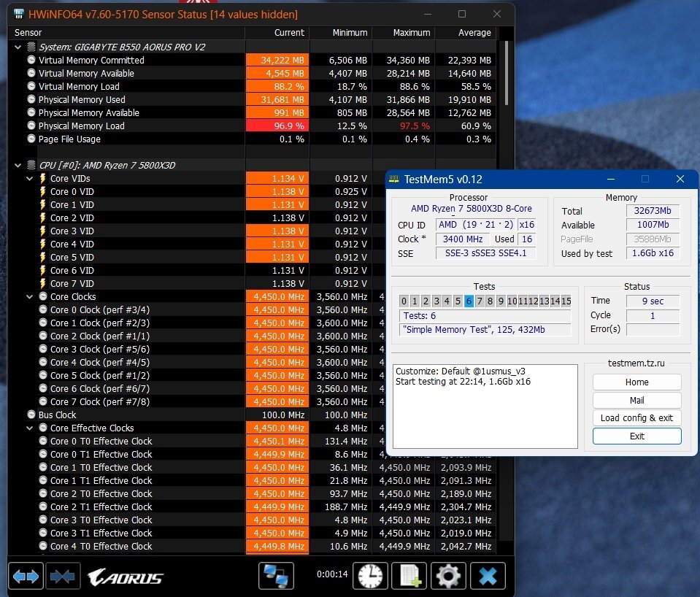Select the Virtual Memory Load row
Image resolution: width=700 pixels, height=597 pixels.
point(253,86)
